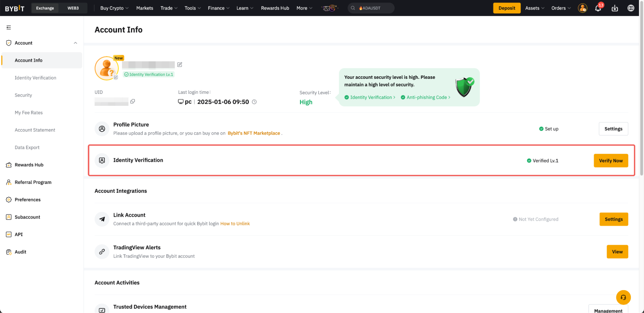
Task: Open the customer support headset button
Action: (623, 297)
